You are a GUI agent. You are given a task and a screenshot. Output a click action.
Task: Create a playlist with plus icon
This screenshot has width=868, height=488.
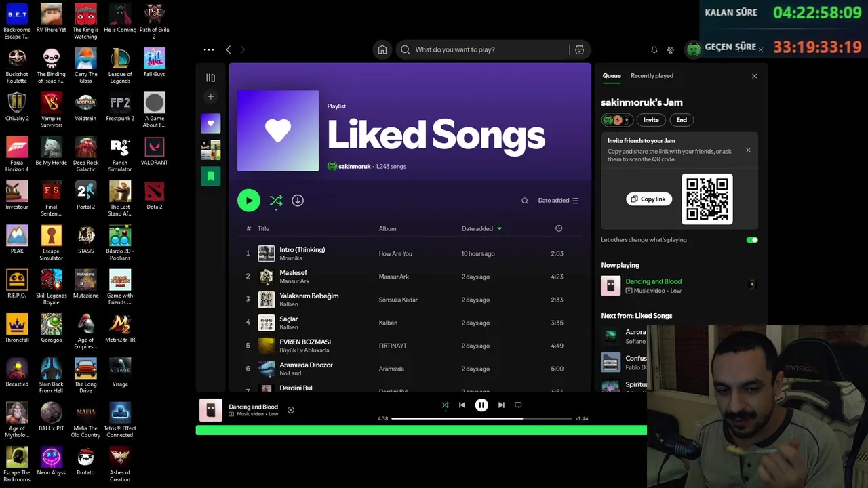click(210, 97)
